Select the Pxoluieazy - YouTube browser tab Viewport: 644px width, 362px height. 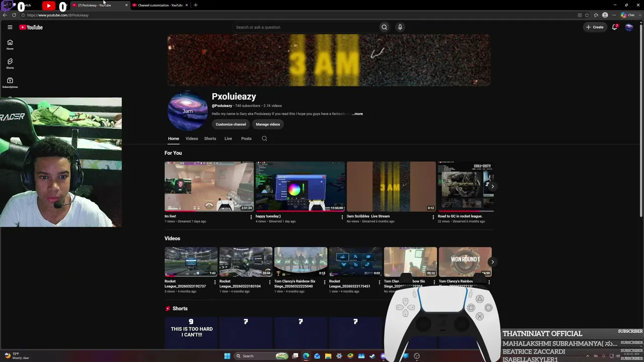[x=100, y=5]
